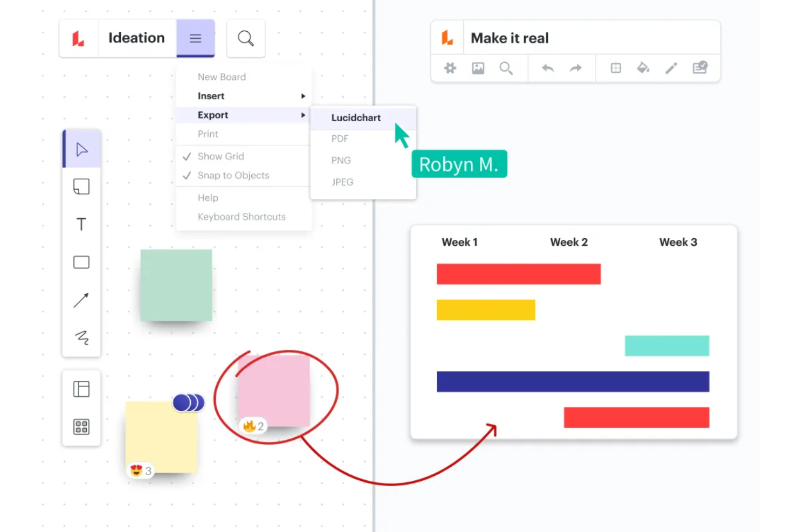The width and height of the screenshot is (798, 532).
Task: Open settings gear in Make it real toolbar
Action: 450,68
